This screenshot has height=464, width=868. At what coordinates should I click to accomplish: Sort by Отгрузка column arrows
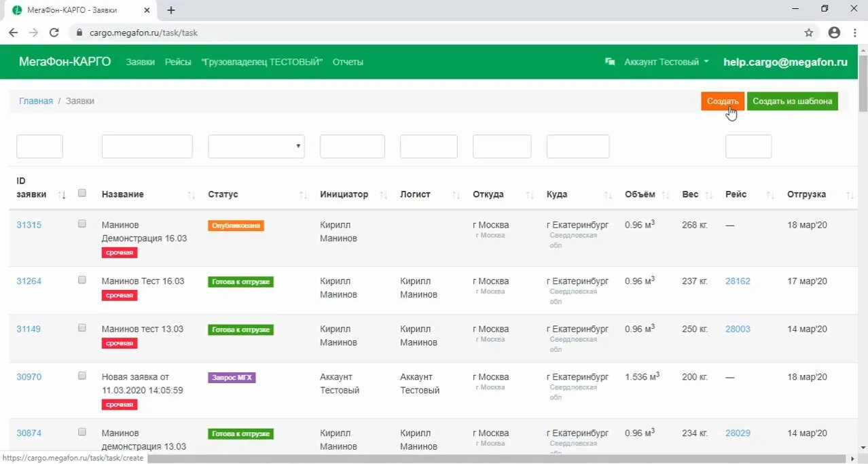coord(850,195)
